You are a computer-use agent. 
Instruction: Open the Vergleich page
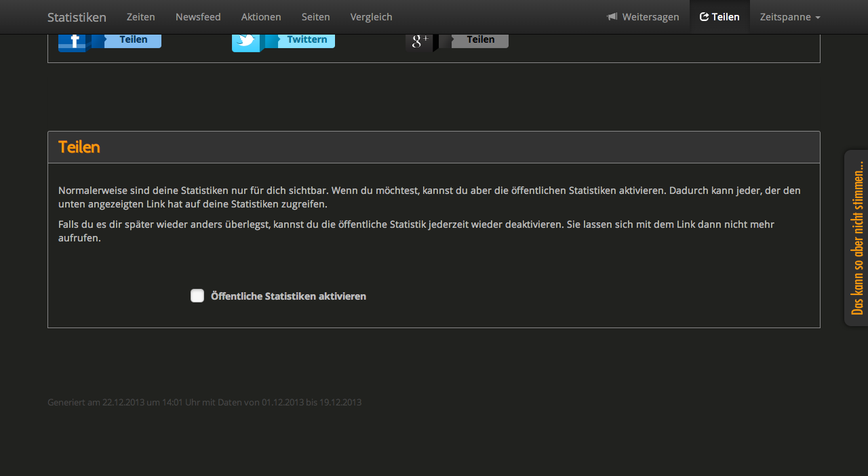[x=371, y=17]
